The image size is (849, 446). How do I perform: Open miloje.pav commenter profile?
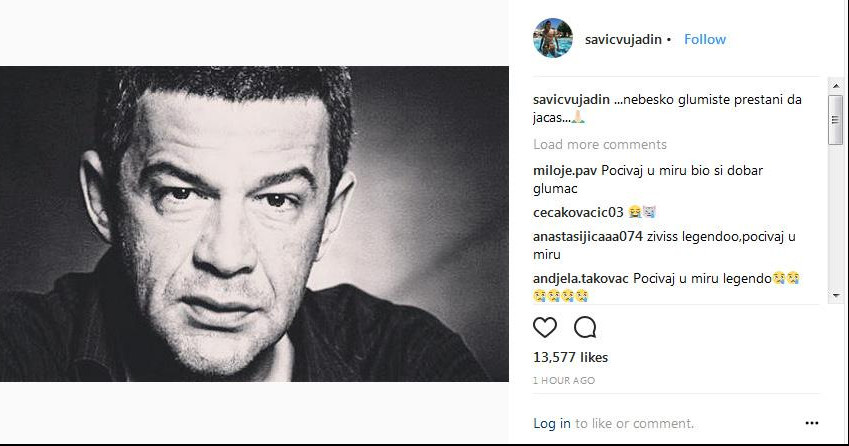click(565, 170)
